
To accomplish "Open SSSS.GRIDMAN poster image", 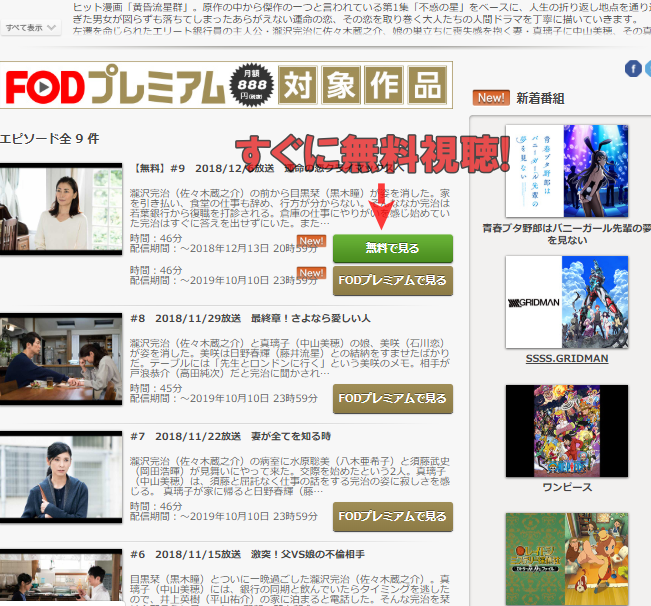I will pyautogui.click(x=567, y=302).
